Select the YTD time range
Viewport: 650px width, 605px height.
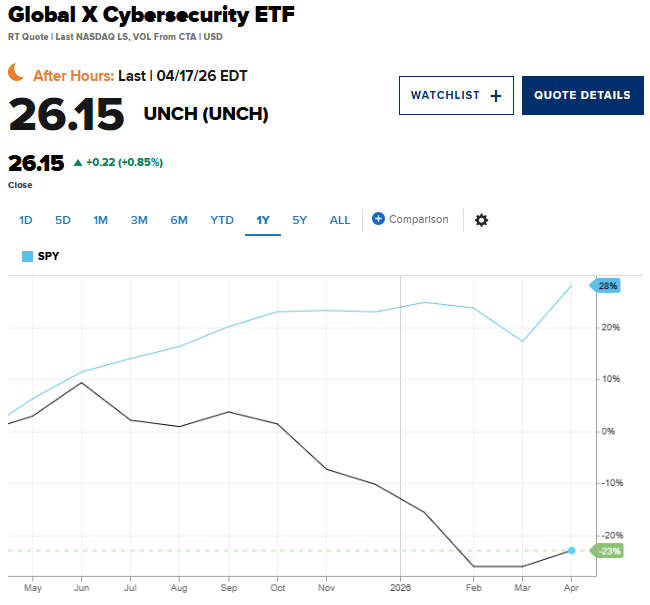[x=221, y=220]
